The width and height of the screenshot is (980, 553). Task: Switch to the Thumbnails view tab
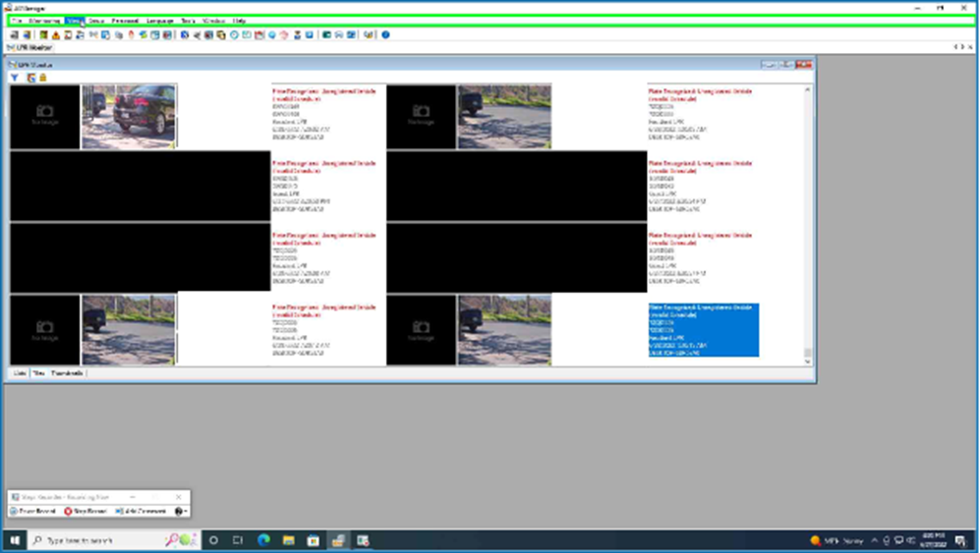point(67,373)
